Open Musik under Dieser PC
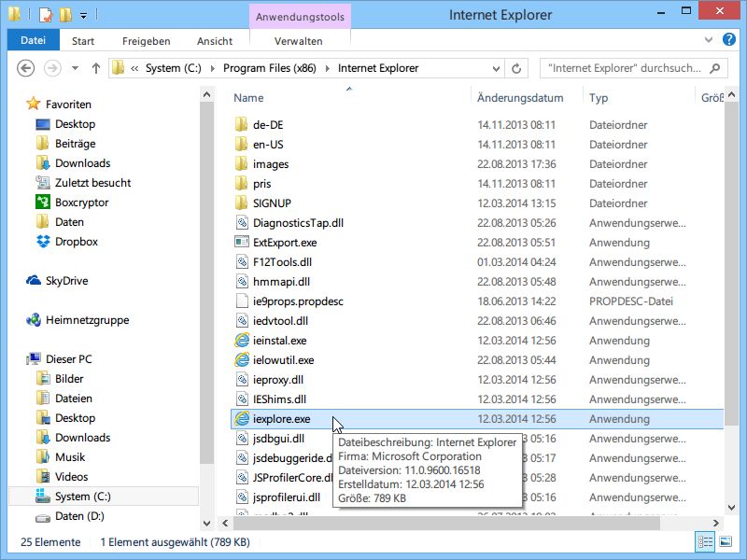The width and height of the screenshot is (747, 560). pyautogui.click(x=69, y=457)
